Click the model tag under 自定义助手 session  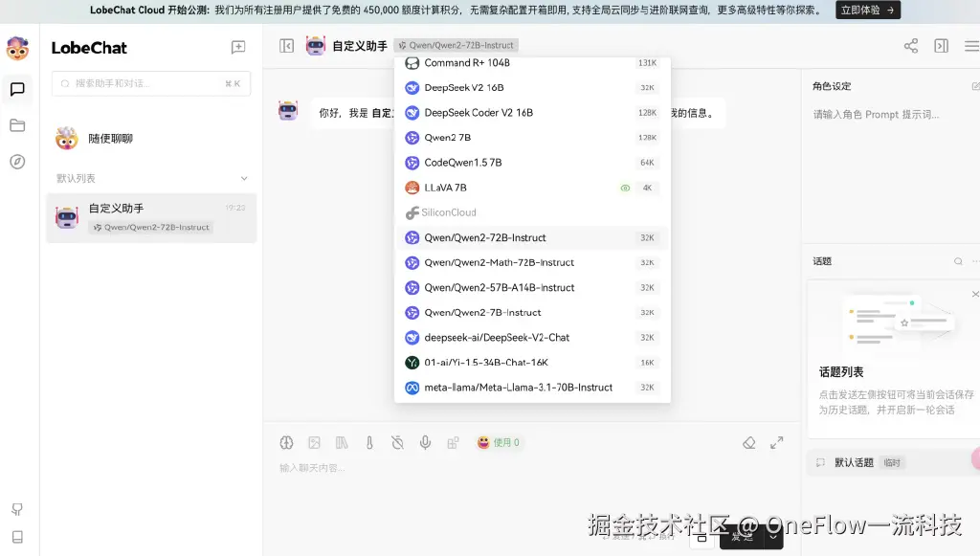(x=150, y=228)
